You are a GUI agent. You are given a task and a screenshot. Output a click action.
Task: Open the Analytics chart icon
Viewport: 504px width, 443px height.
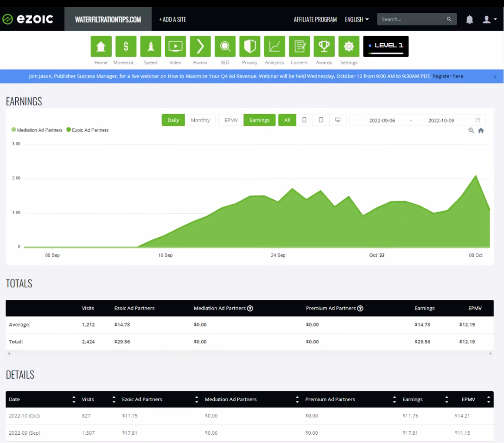coord(274,47)
